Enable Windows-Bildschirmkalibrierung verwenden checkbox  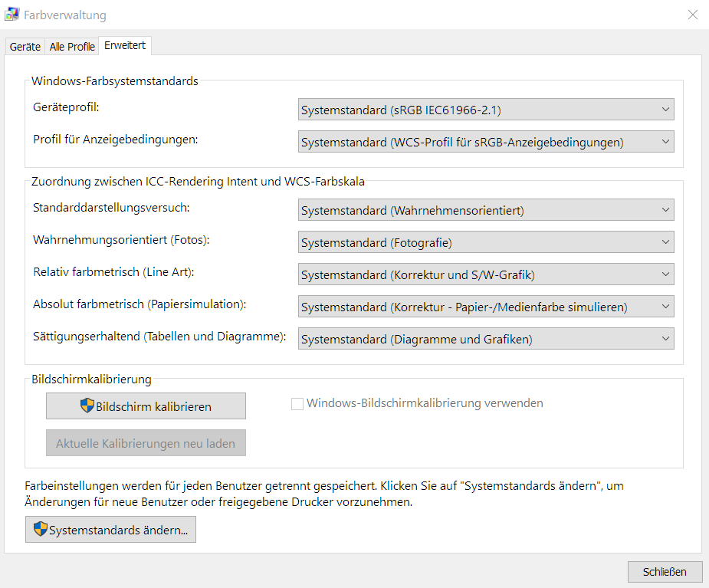pyautogui.click(x=297, y=403)
